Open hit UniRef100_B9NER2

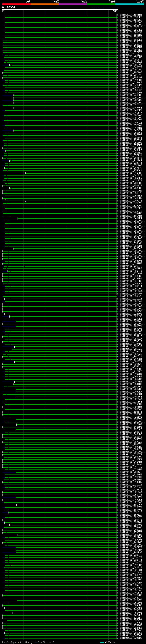131,15
